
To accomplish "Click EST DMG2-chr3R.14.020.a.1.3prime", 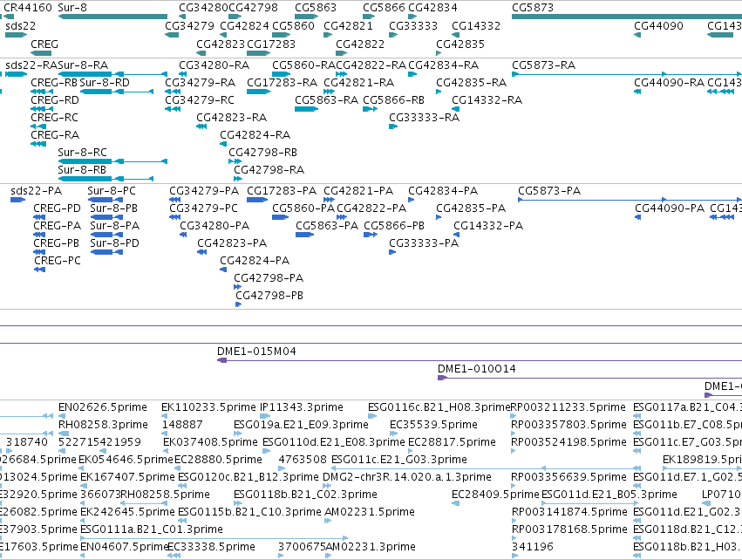I will [407, 476].
